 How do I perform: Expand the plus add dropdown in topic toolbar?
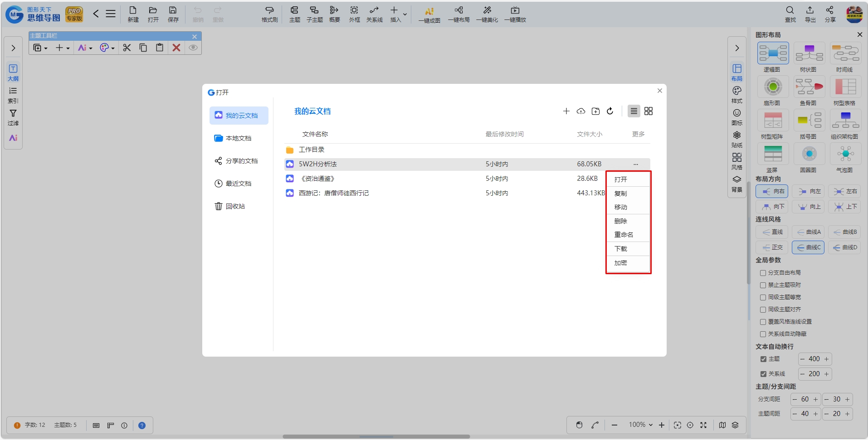click(68, 48)
